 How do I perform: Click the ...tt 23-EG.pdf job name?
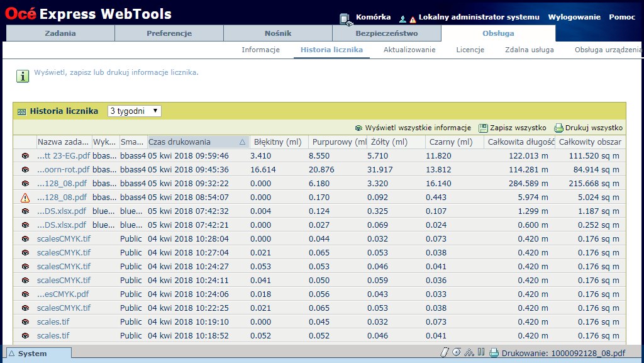click(x=64, y=156)
